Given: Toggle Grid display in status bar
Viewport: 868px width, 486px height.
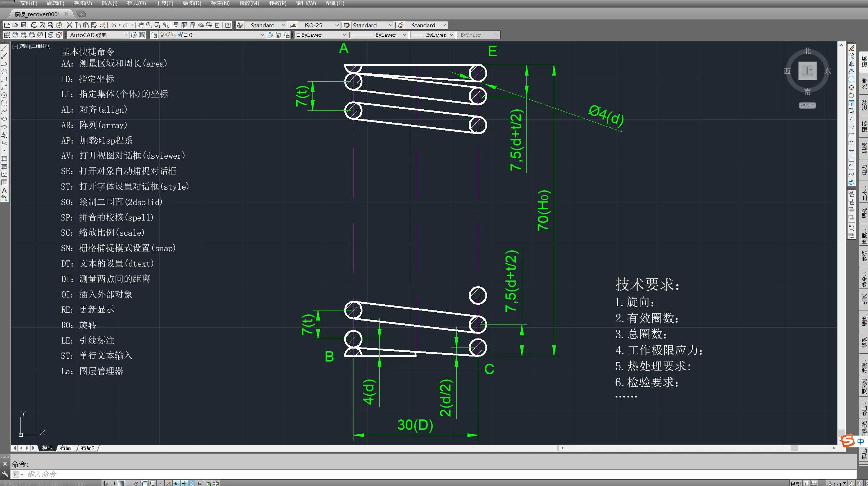Looking at the screenshot, I should coord(121,483).
